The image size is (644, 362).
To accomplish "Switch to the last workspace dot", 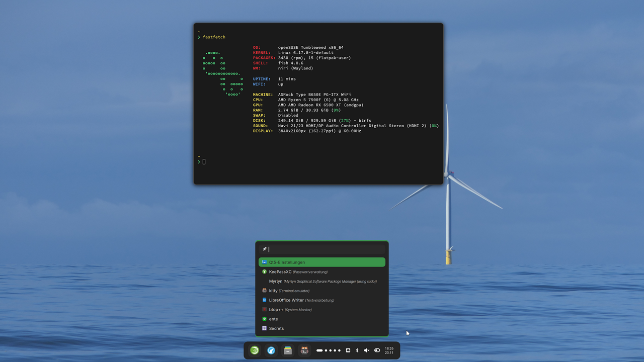I will [x=339, y=350].
